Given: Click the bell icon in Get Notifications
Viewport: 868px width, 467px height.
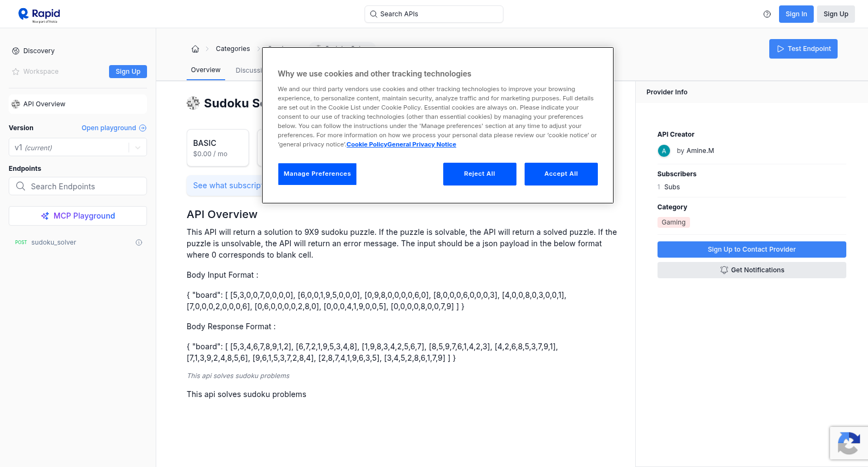Looking at the screenshot, I should [724, 270].
